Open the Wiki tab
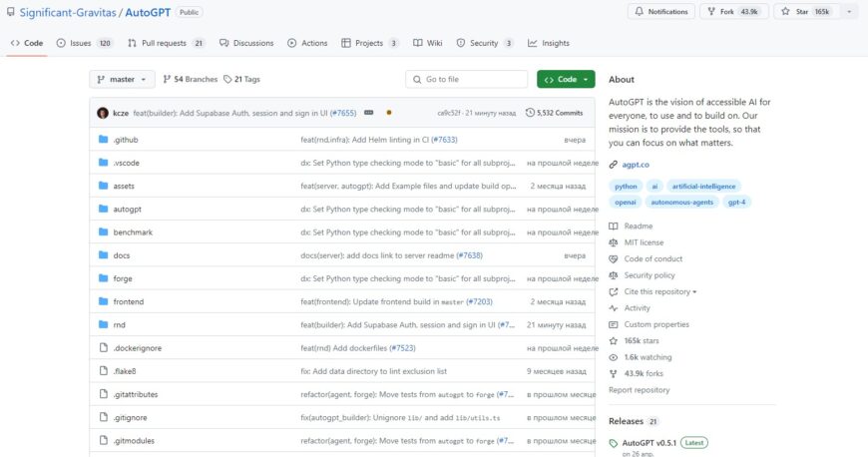Image resolution: width=868 pixels, height=457 pixels. [428, 43]
